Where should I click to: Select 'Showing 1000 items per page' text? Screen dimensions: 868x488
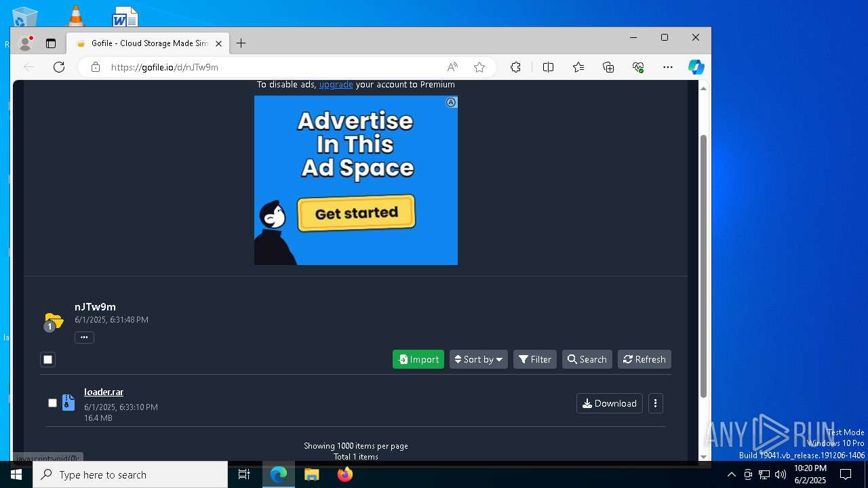click(x=356, y=446)
